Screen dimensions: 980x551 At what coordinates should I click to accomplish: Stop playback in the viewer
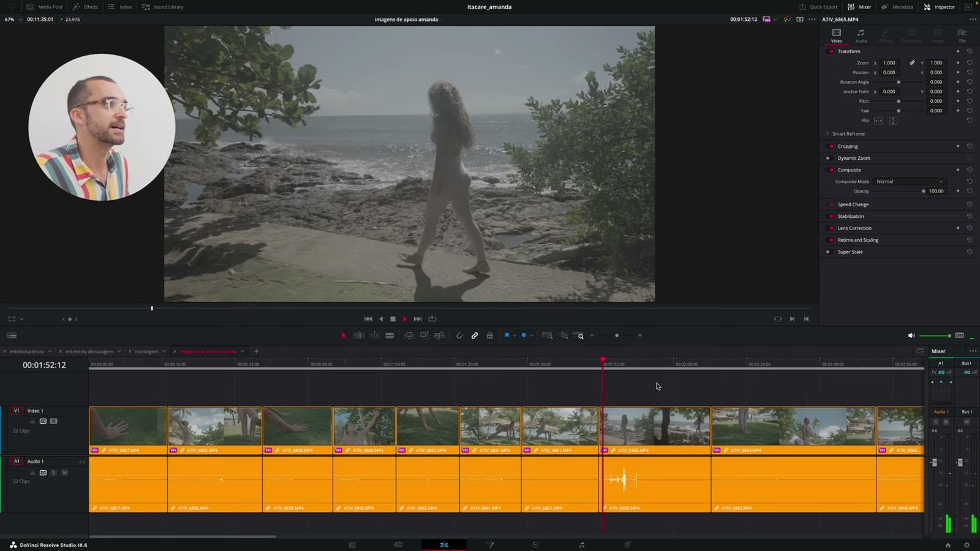393,319
